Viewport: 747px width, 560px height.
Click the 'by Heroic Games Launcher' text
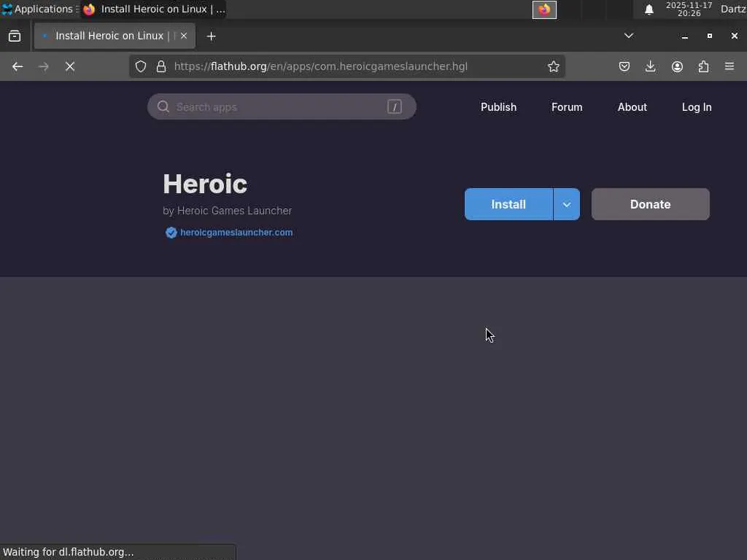pos(228,211)
